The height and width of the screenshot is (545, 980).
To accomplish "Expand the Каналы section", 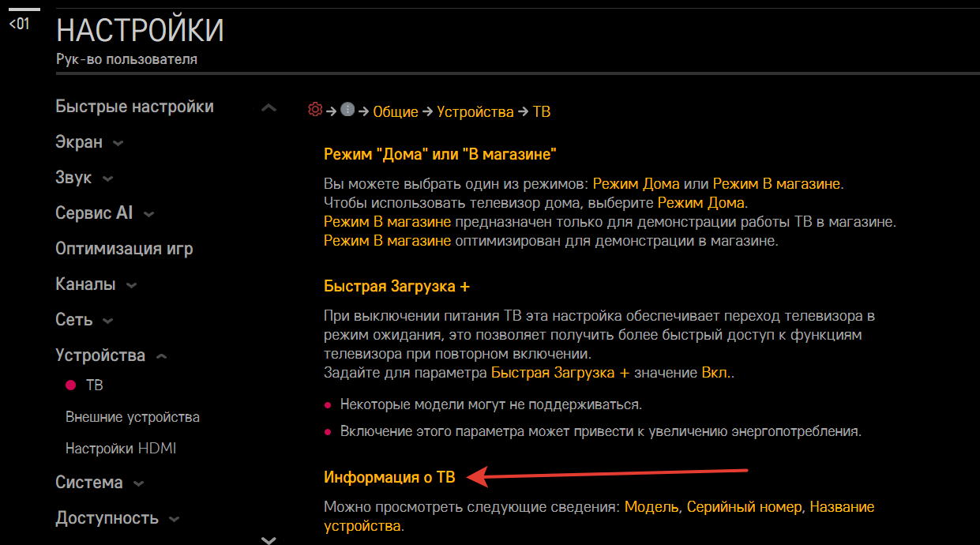I will click(131, 285).
